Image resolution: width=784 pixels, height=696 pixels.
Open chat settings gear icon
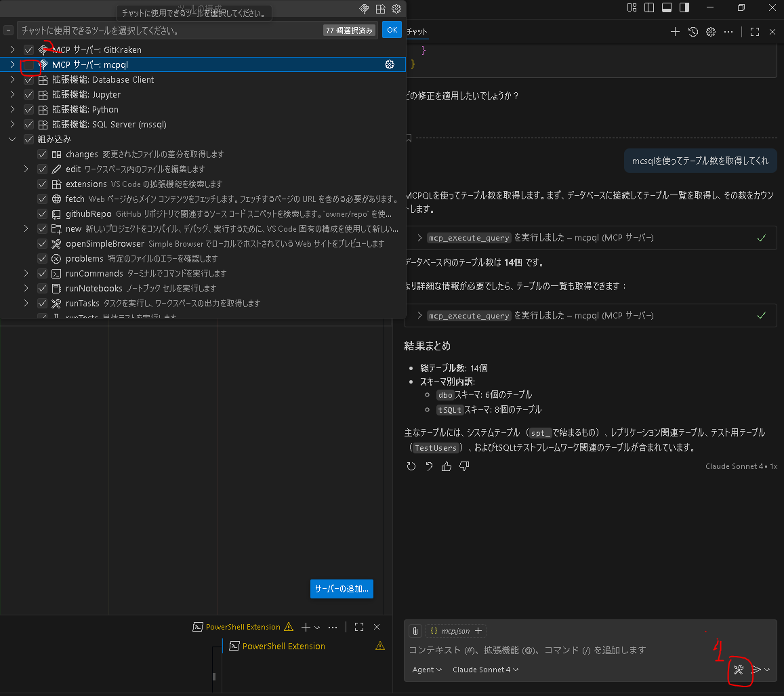click(711, 32)
